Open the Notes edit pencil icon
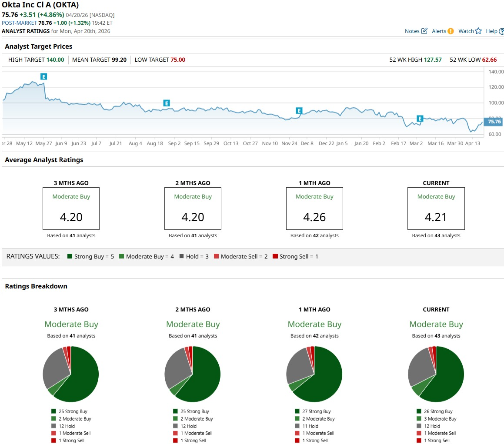 (424, 31)
